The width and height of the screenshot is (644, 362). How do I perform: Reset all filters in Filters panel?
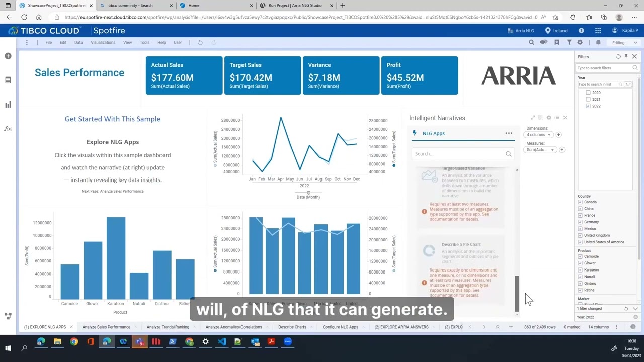coord(618,57)
